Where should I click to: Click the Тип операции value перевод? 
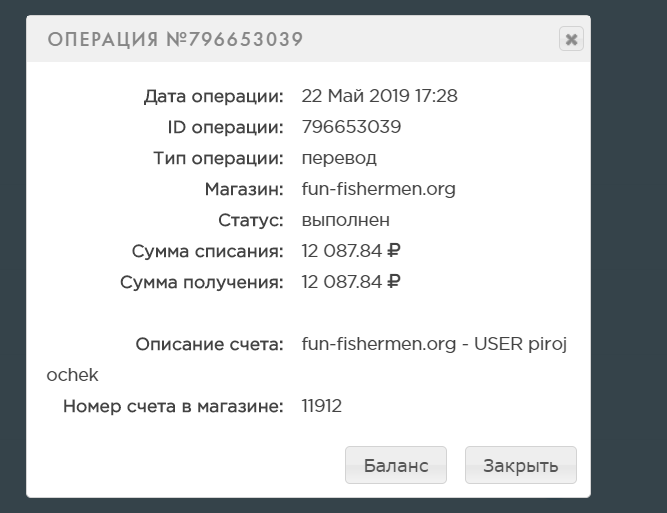coord(339,158)
